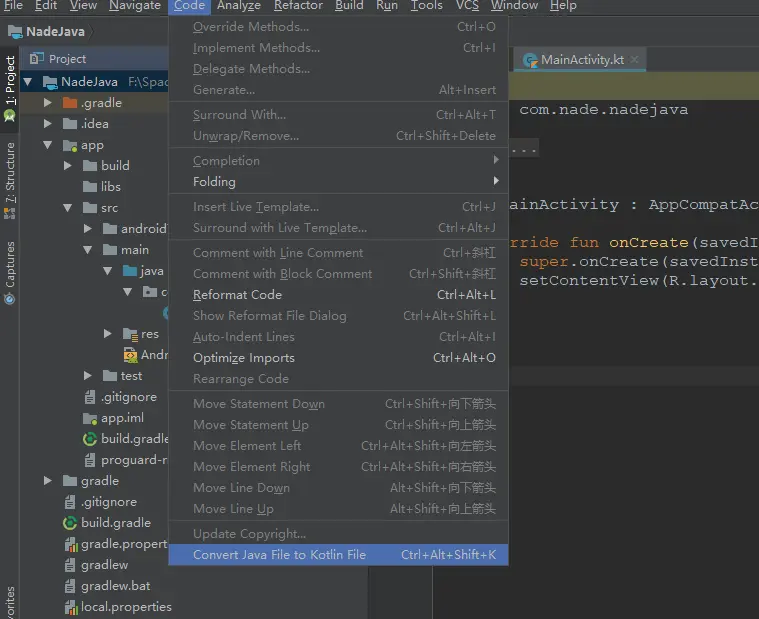Screen dimensions: 759x619
Task: Select the res resources folder icon
Action: pos(130,334)
